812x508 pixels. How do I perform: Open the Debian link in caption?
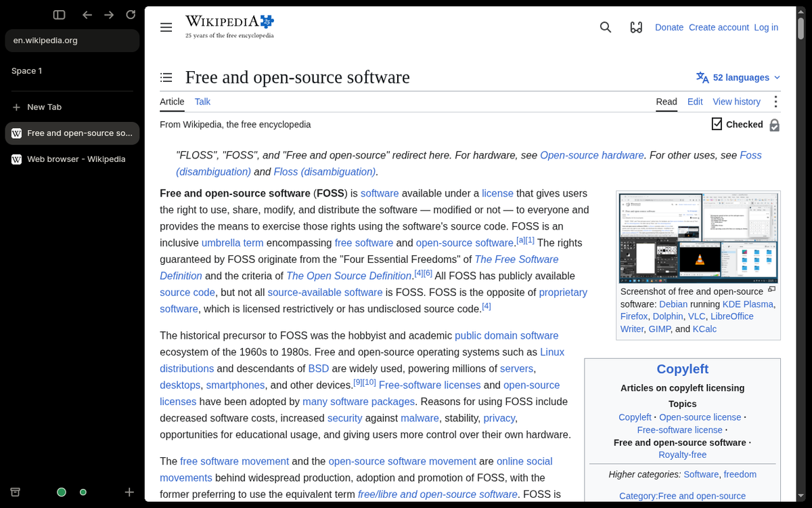tap(673, 304)
